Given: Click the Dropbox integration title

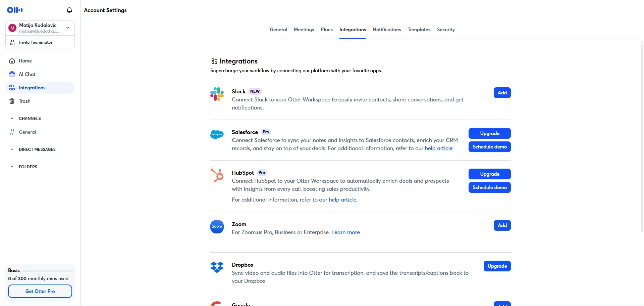Looking at the screenshot, I should 243,265.
